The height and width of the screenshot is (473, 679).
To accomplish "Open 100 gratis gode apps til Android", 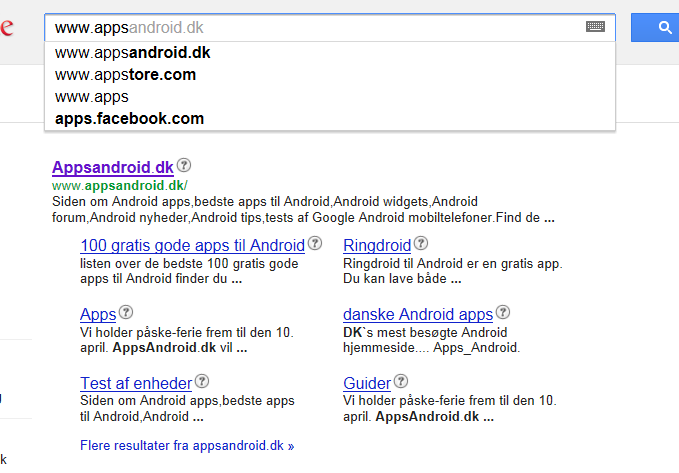I will [x=192, y=245].
